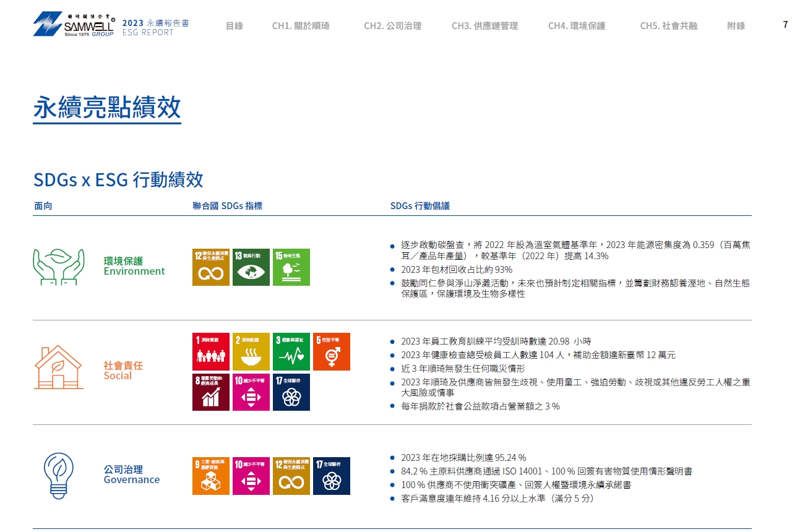Image resolution: width=792 pixels, height=532 pixels.
Task: Select the SDG 13 氣候行動 icon
Action: click(251, 267)
